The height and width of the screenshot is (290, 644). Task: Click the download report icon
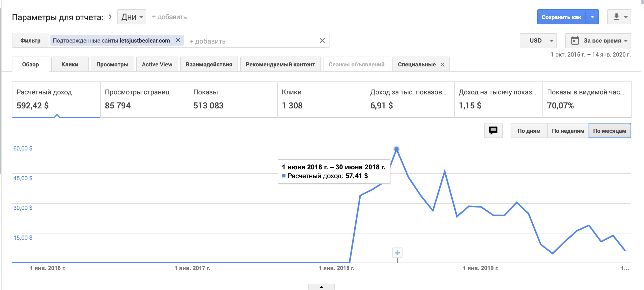(617, 17)
